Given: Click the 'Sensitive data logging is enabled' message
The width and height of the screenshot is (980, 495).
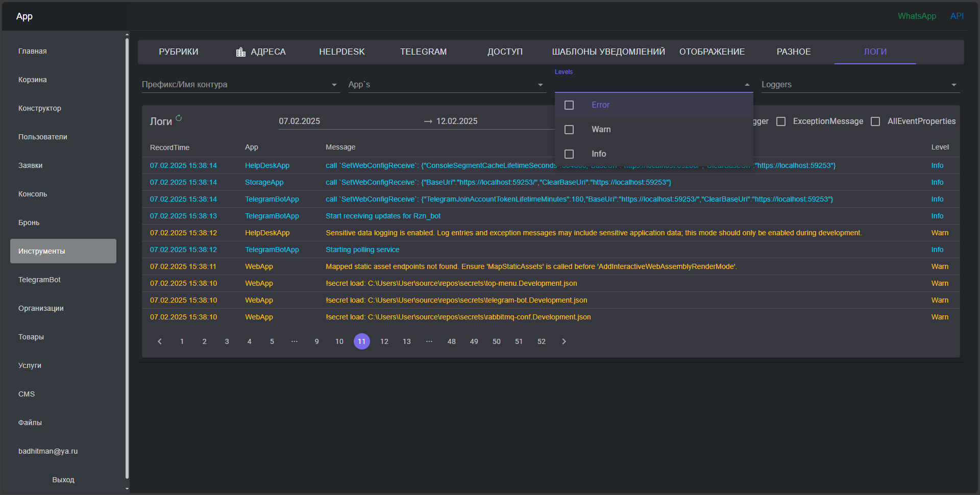Looking at the screenshot, I should click(594, 233).
